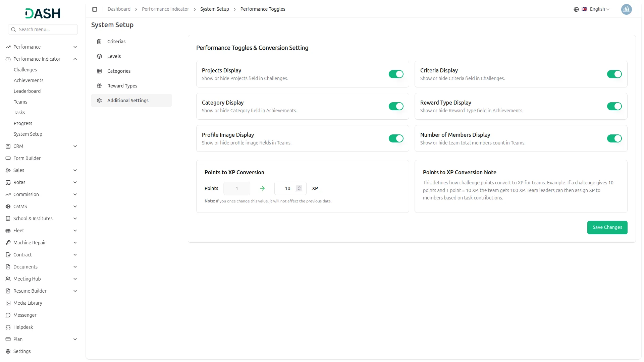Click the Media Library image icon
This screenshot has height=362, width=644.
(8, 303)
